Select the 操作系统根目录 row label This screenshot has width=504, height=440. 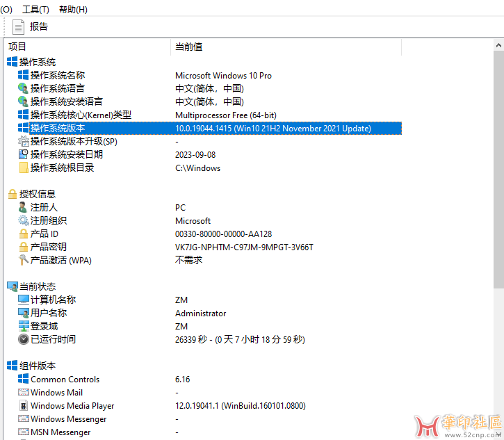coord(62,168)
